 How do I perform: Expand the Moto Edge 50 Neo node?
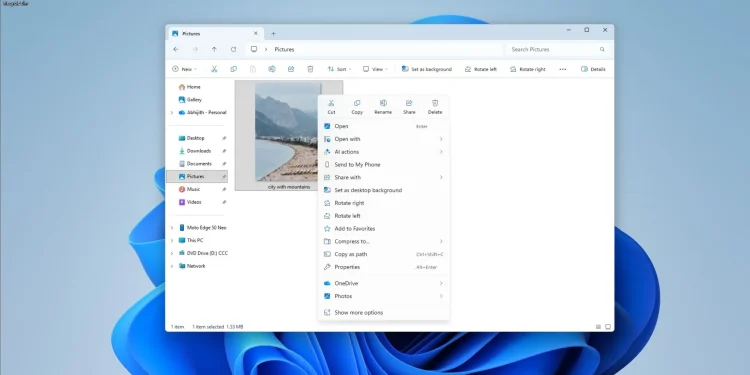(172, 228)
